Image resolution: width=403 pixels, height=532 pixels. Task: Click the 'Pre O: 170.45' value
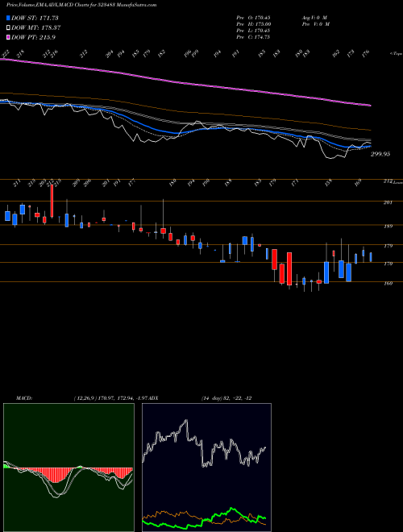pyautogui.click(x=253, y=18)
